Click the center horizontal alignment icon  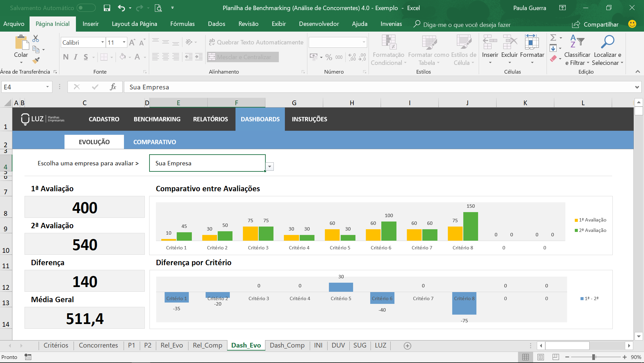(x=166, y=57)
